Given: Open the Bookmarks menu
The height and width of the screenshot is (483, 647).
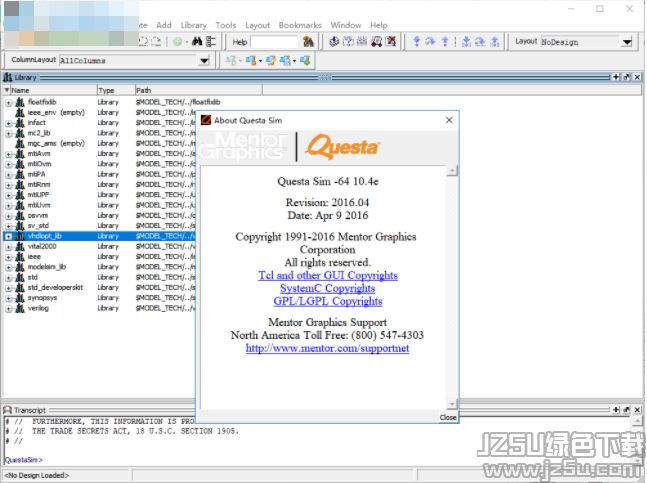Looking at the screenshot, I should (x=300, y=25).
